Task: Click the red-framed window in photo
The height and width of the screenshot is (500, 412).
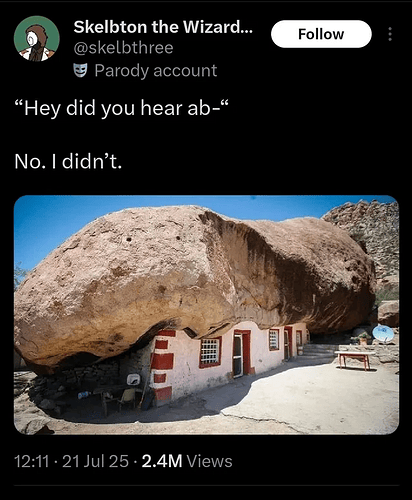Action: coord(210,352)
